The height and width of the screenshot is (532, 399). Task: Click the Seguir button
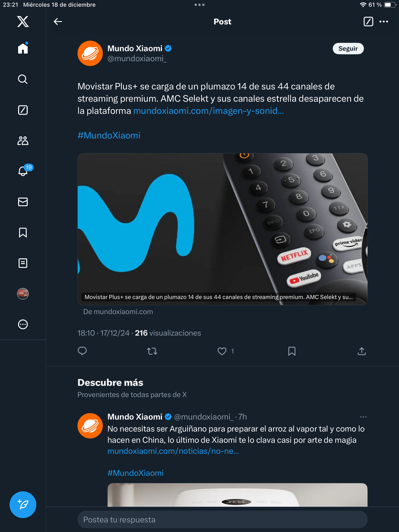tap(348, 48)
